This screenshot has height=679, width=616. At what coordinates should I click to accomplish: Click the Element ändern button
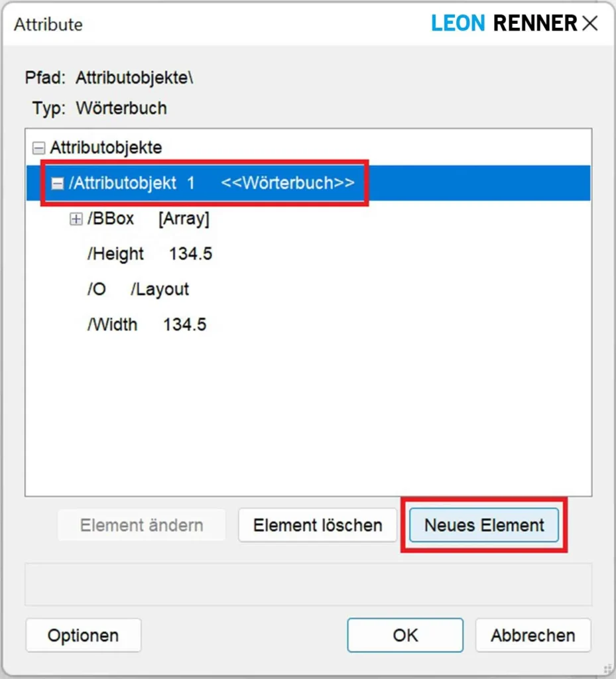[141, 526]
